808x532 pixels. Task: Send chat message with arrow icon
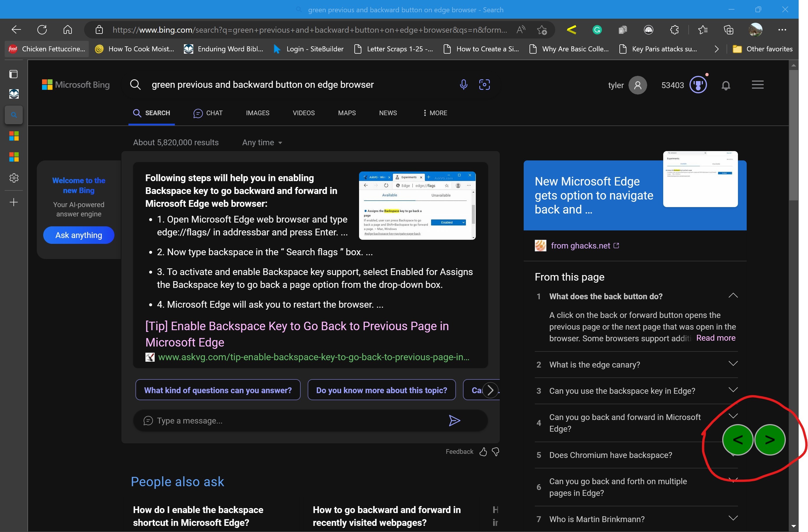tap(454, 421)
